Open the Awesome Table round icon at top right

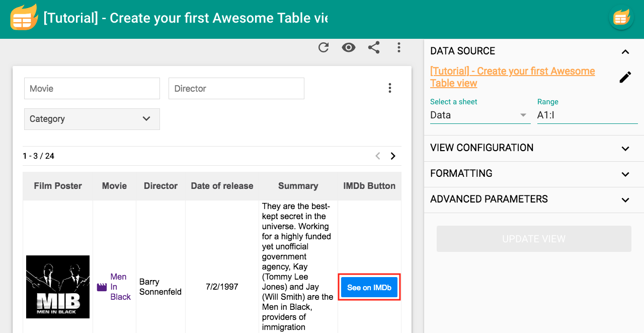621,18
